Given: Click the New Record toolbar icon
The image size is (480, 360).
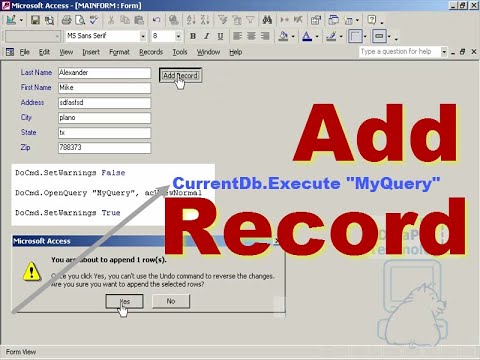Looking at the screenshot, I should pos(284,20).
